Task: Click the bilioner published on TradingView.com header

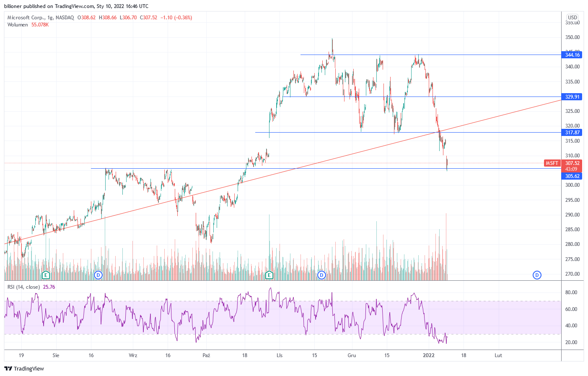Action: tap(76, 6)
